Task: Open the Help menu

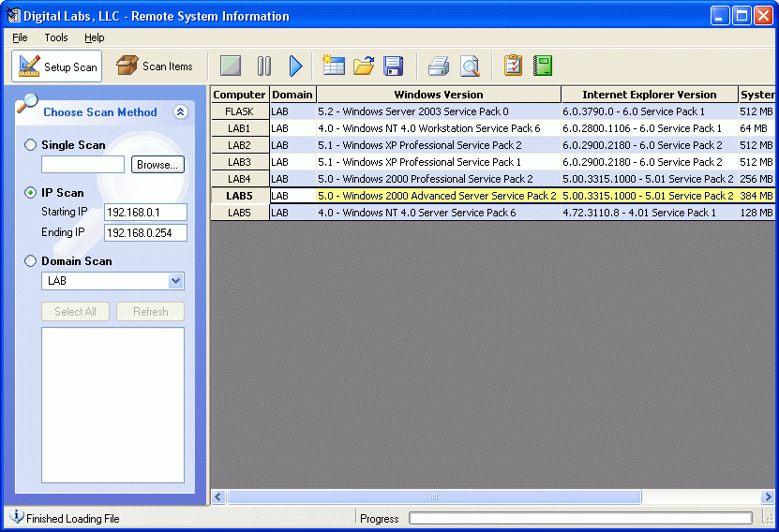Action: coord(94,37)
